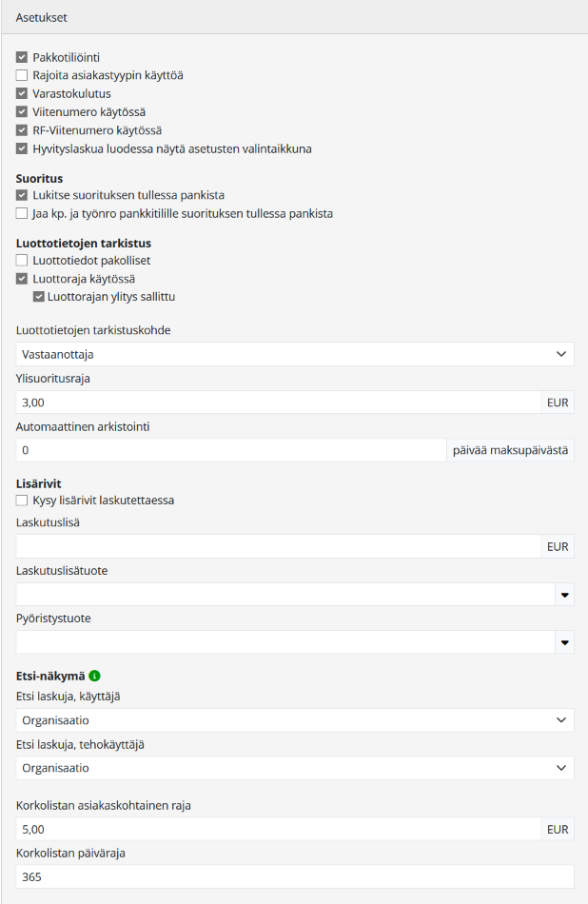Viewport: 588px width, 904px height.
Task: Click the Ylisuoritusraja input field
Action: (278, 403)
